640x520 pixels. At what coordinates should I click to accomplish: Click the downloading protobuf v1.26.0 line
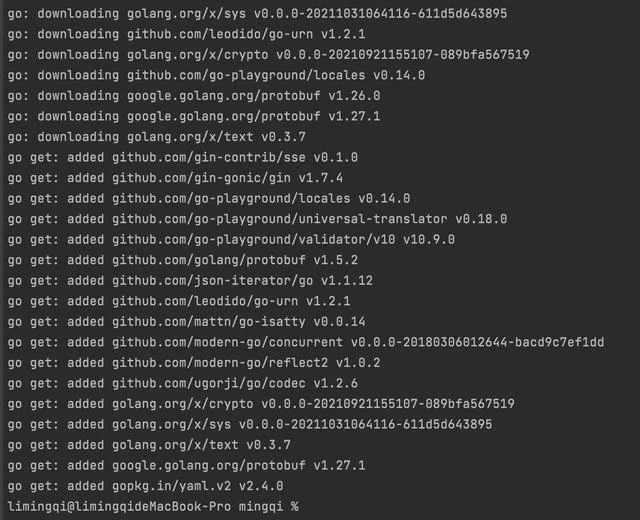tap(194, 96)
